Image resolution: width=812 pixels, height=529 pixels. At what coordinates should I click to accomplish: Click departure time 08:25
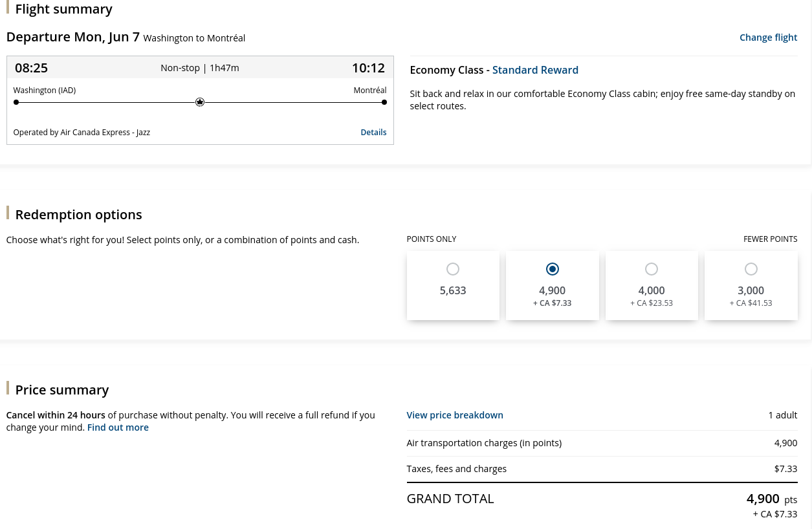click(31, 68)
